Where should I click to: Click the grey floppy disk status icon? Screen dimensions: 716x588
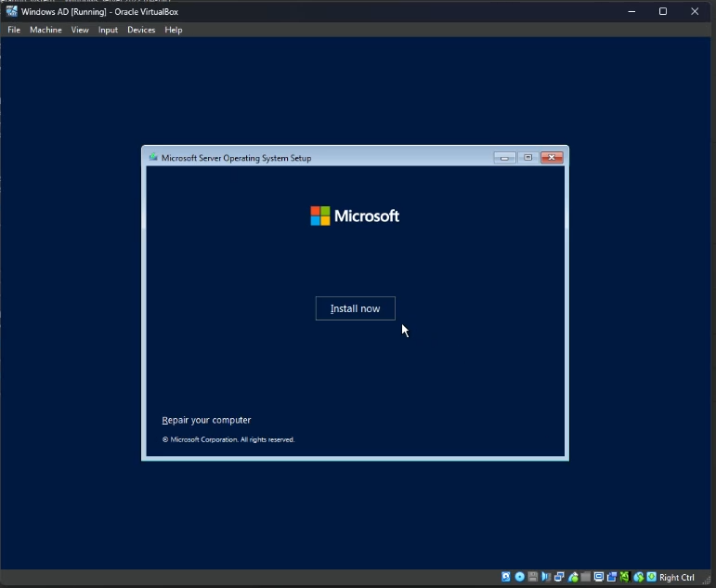point(533,577)
